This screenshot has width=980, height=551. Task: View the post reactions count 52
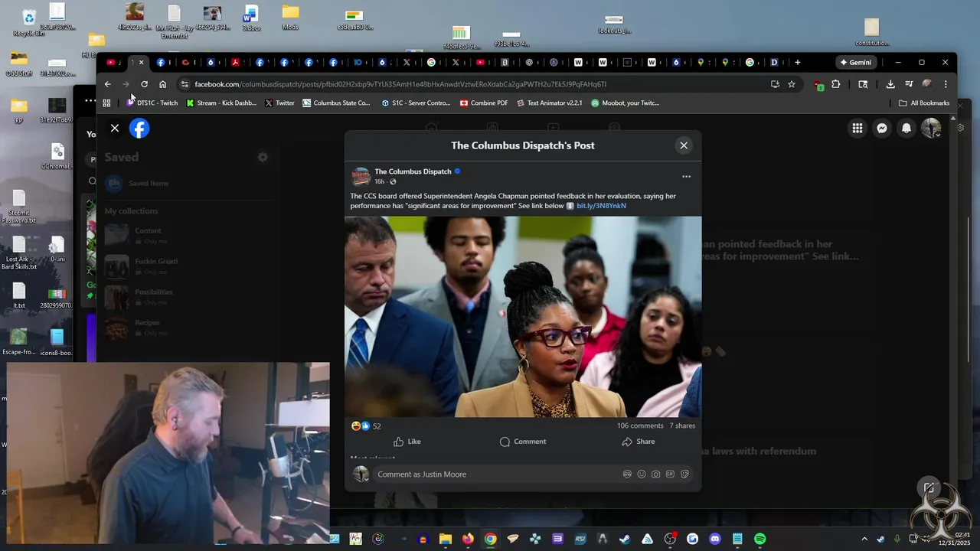click(x=376, y=426)
